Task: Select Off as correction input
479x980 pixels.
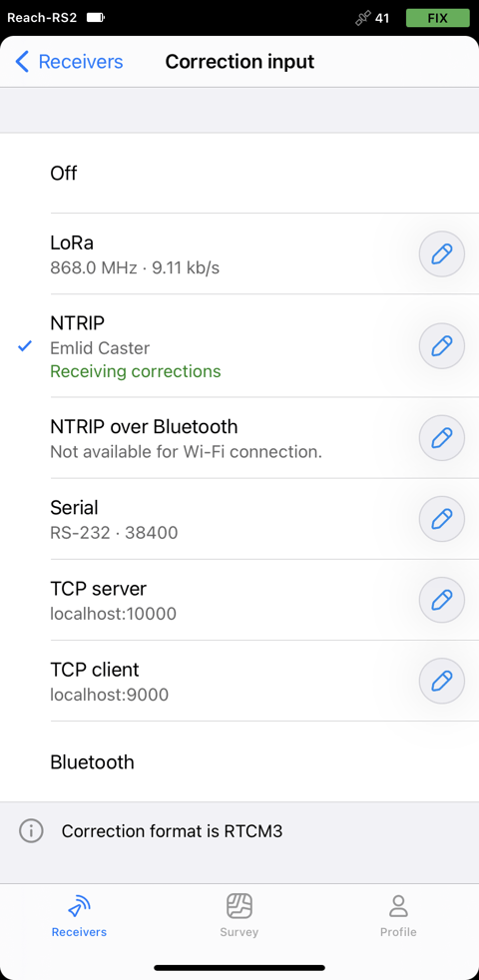Action: pos(239,173)
